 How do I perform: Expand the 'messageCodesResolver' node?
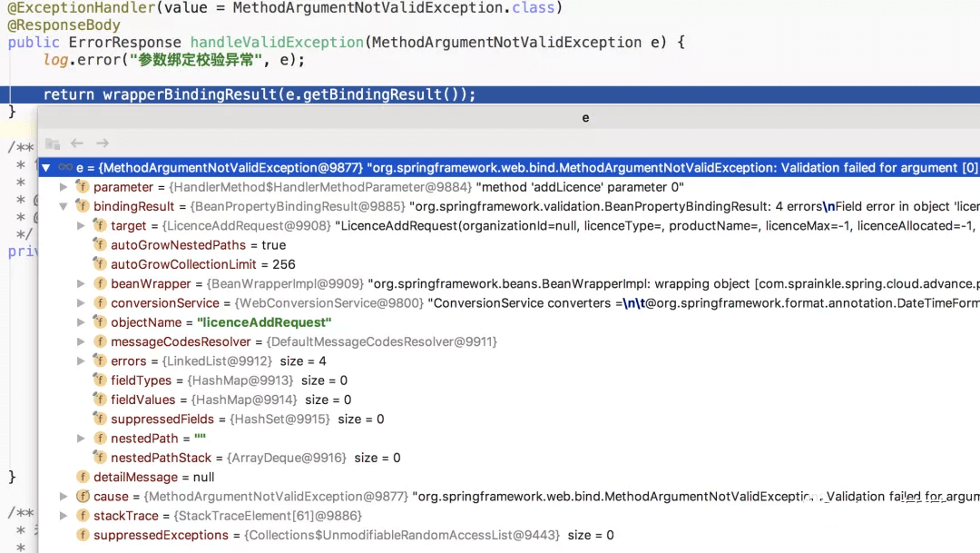81,342
